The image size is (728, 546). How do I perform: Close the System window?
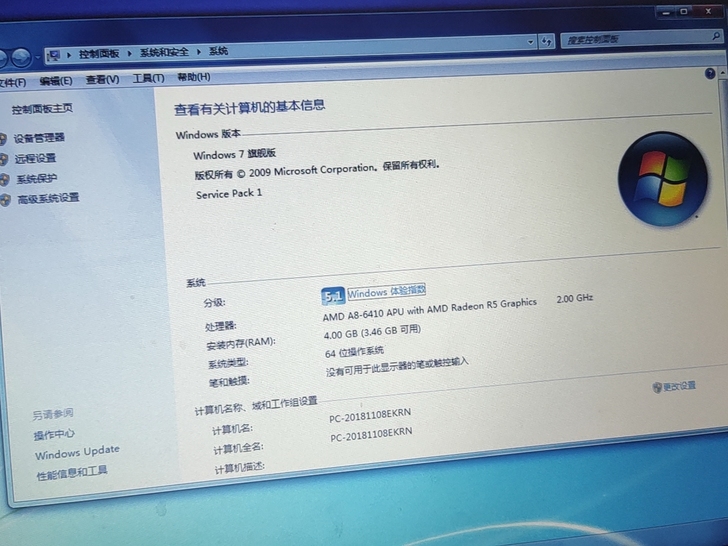pos(708,11)
